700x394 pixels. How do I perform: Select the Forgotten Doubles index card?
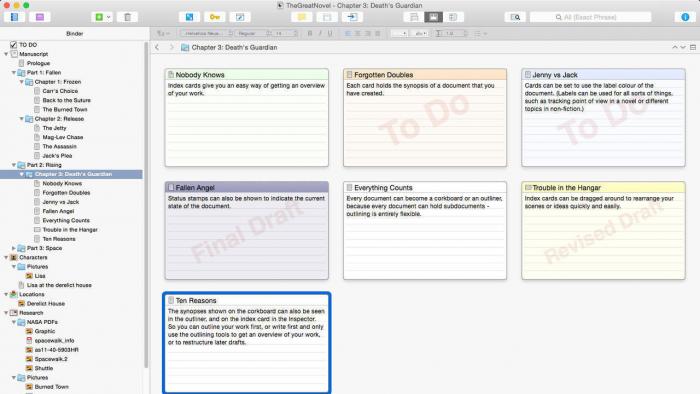(425, 117)
